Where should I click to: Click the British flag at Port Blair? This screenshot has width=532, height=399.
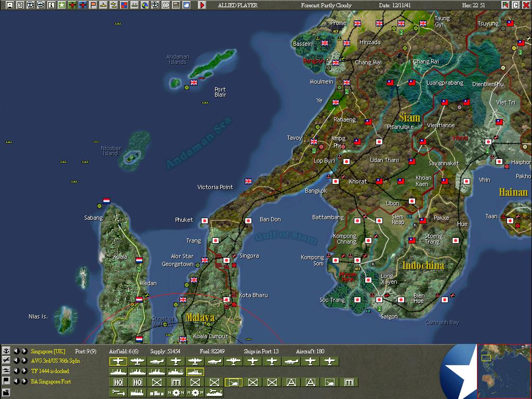point(194,83)
